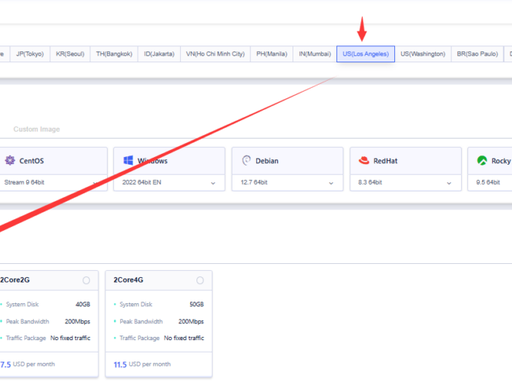Pick the PH(Manila) region
Viewport: 512px width, 384px height.
click(x=272, y=54)
